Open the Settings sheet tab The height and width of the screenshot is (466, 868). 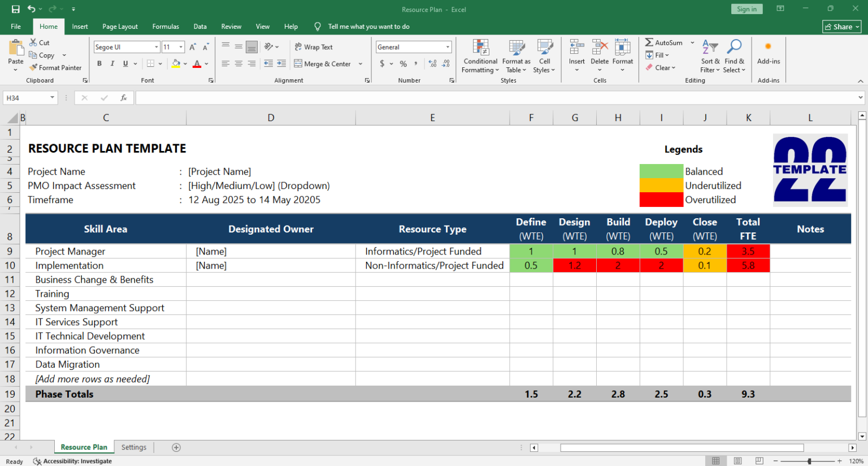(134, 447)
